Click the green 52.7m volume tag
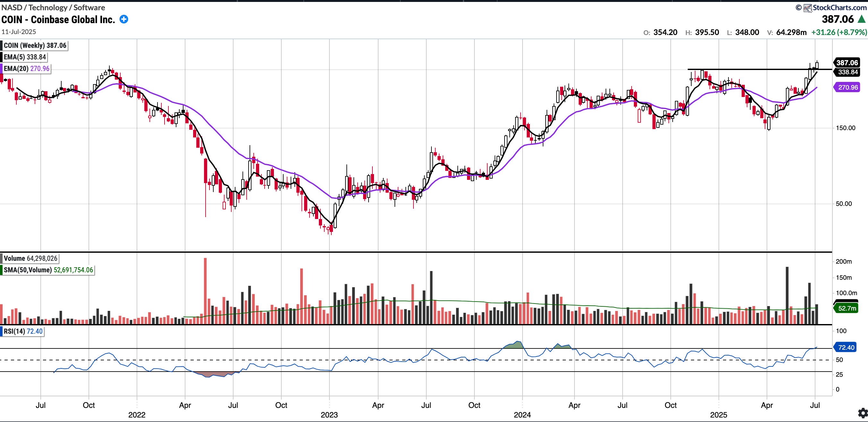Viewport: 868px width, 422px height. [x=847, y=308]
